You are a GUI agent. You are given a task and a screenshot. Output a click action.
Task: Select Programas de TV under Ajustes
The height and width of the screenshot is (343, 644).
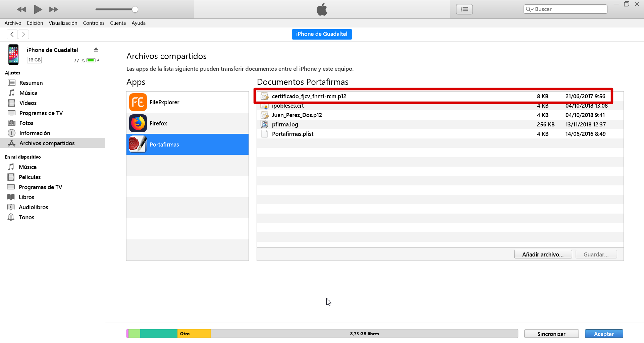(53, 113)
